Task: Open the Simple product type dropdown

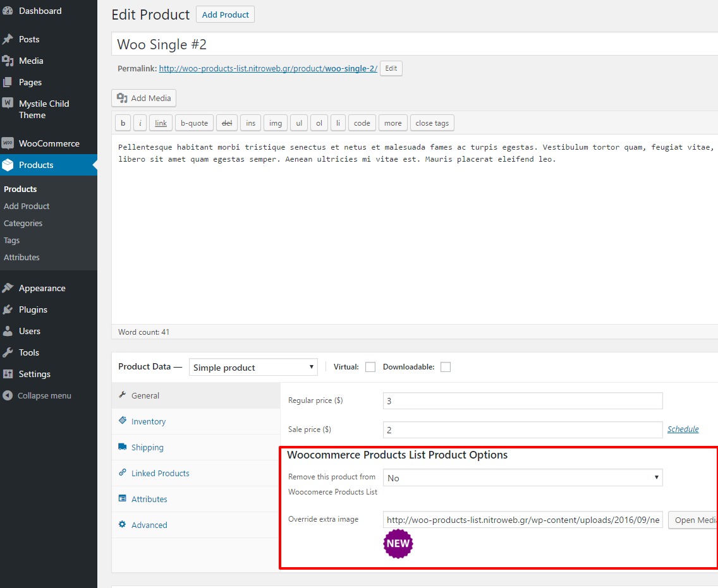Action: click(x=253, y=368)
